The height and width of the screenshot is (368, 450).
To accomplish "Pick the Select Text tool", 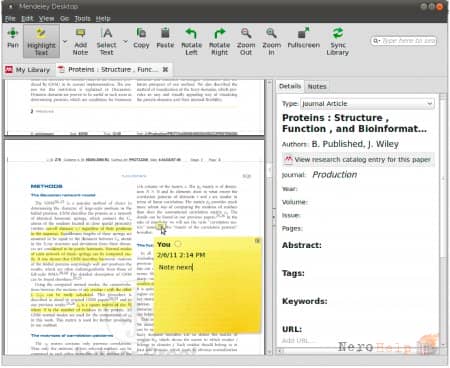I will 106,42.
